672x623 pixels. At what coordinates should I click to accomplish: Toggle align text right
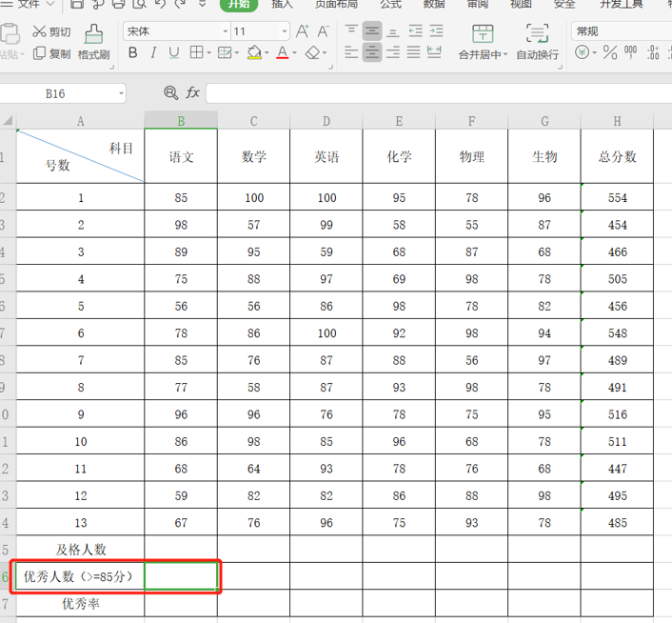pos(392,52)
